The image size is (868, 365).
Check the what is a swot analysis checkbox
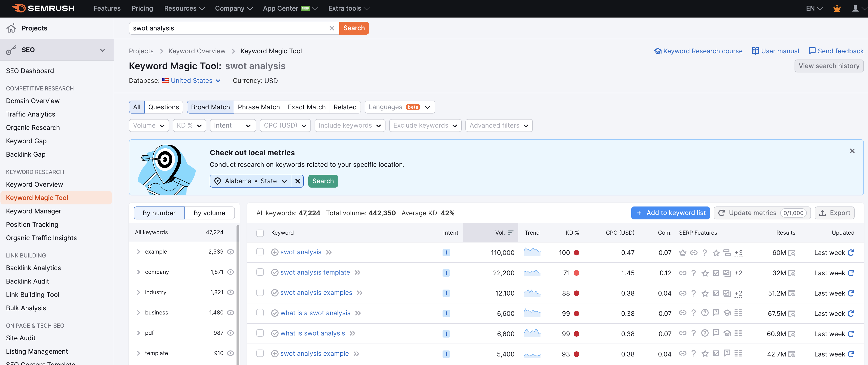pos(260,313)
